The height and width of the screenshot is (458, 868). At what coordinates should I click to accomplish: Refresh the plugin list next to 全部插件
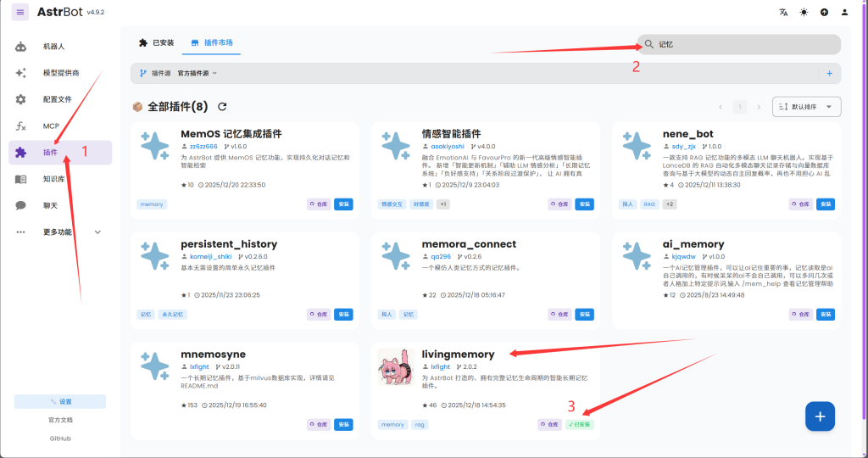223,107
